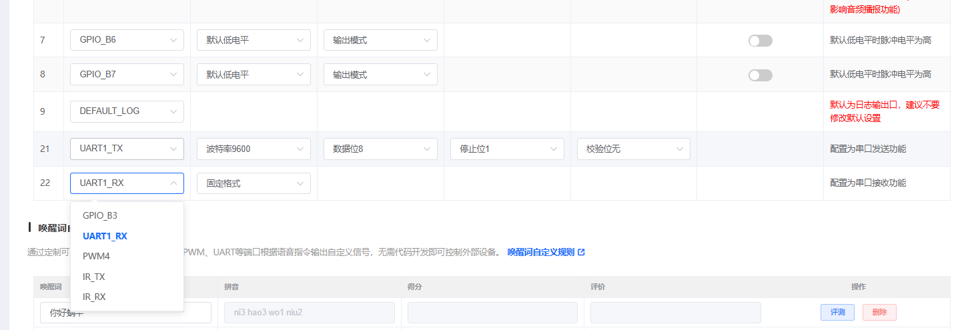The image size is (980, 330).
Task: Click the 评价 evaluation field
Action: pos(676,313)
